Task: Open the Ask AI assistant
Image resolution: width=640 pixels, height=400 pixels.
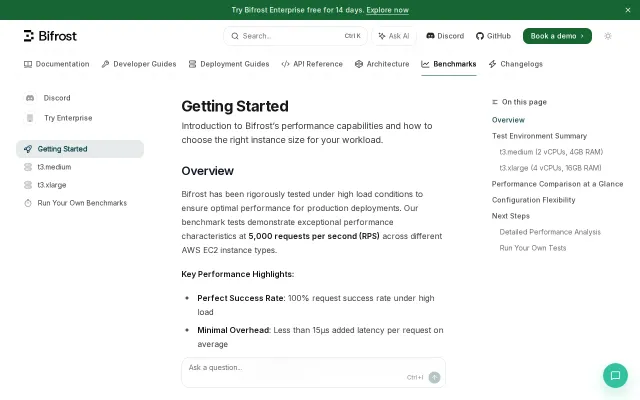Action: [394, 36]
